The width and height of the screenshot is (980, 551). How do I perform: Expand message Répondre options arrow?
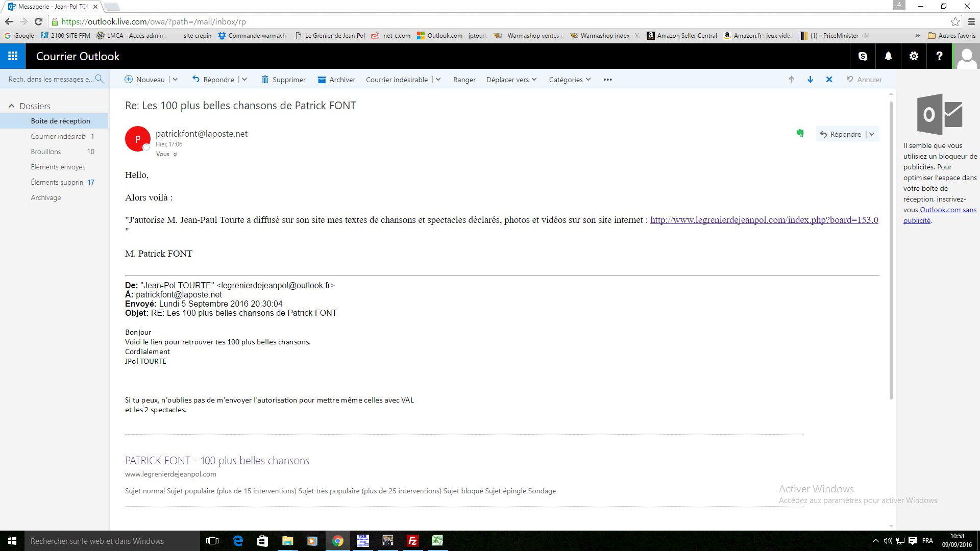(x=872, y=134)
